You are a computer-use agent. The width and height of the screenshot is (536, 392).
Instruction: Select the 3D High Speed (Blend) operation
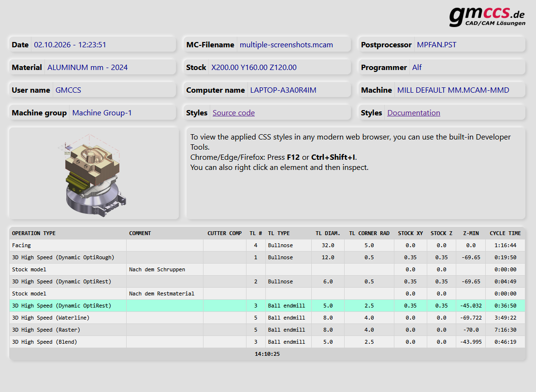tap(267, 342)
